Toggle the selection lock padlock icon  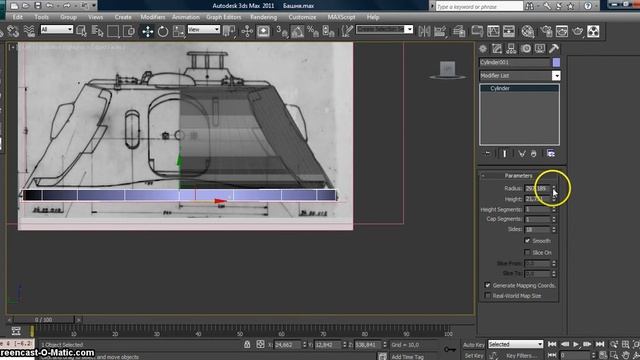pos(247,344)
